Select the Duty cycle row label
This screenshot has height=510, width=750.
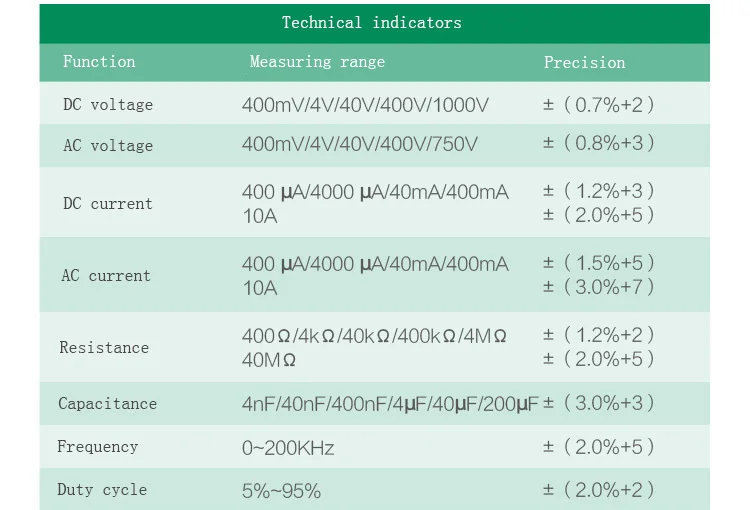(101, 490)
